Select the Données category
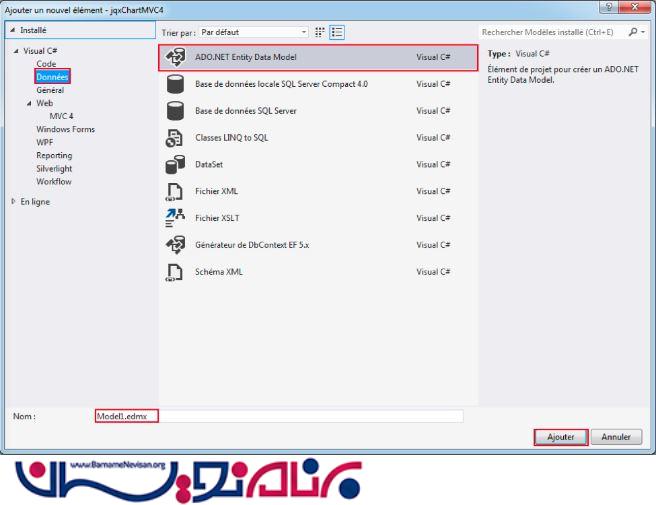The width and height of the screenshot is (656, 505). point(53,77)
